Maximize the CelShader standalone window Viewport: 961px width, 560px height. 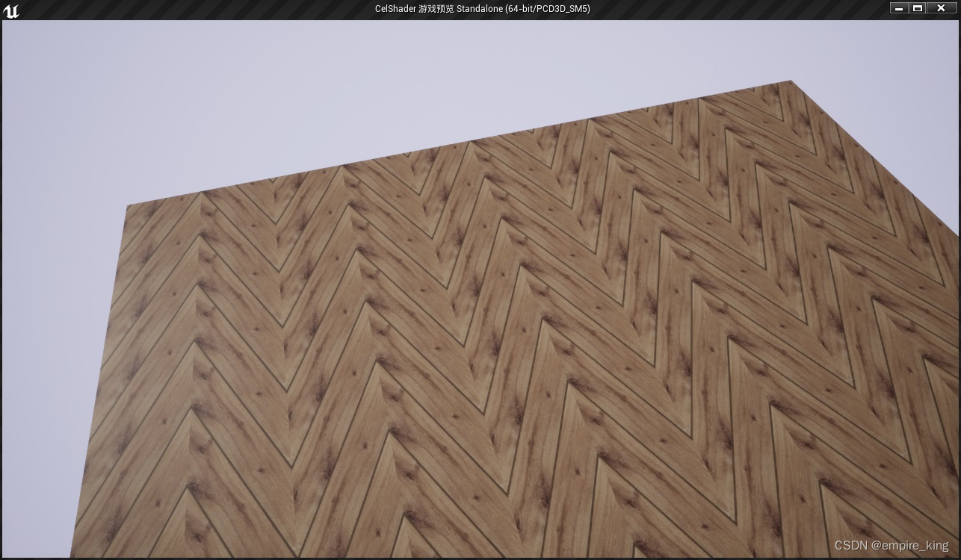(x=918, y=8)
